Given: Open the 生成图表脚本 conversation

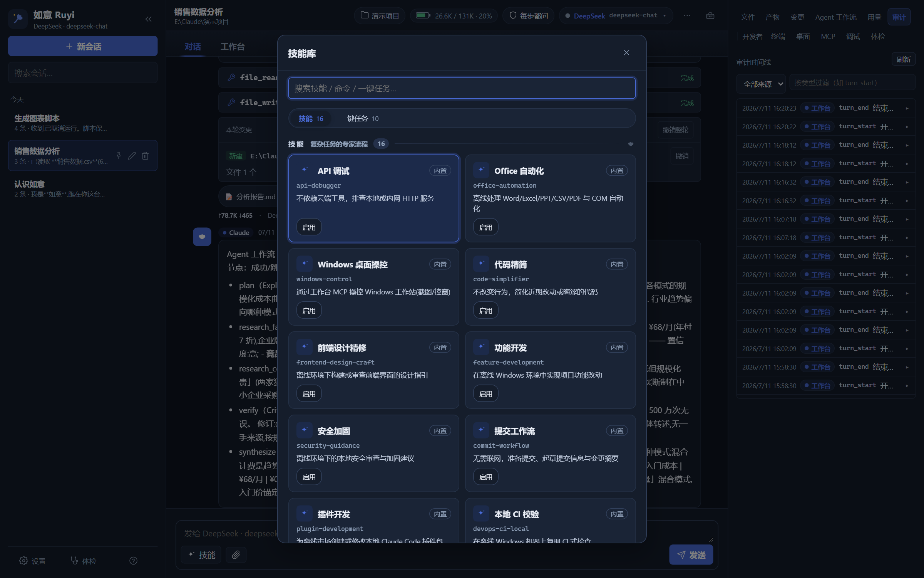Looking at the screenshot, I should coord(83,123).
